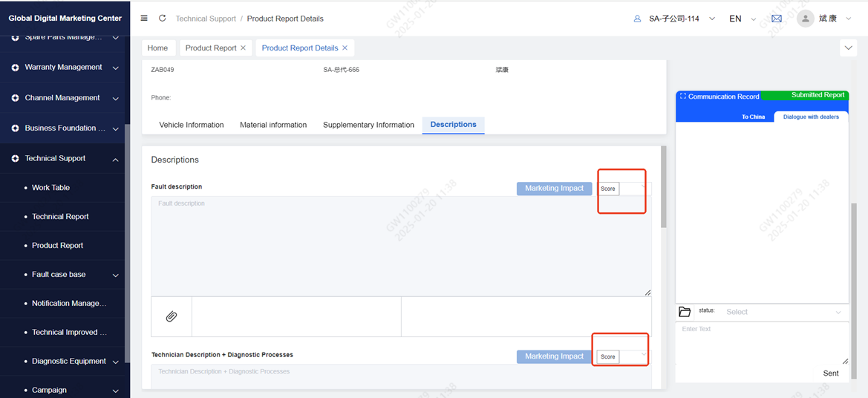Click the Sent button
The image size is (868, 398).
coord(830,373)
